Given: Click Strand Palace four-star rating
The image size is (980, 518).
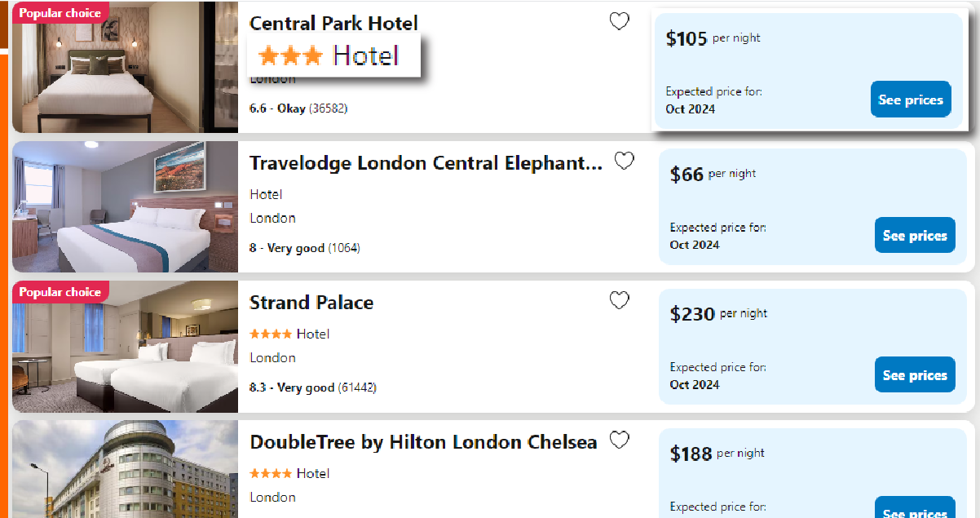Looking at the screenshot, I should tap(289, 334).
